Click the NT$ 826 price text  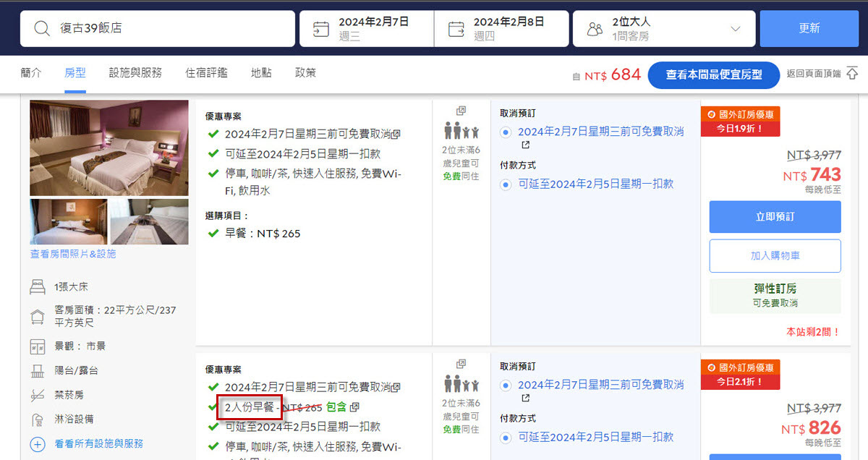[x=811, y=428]
